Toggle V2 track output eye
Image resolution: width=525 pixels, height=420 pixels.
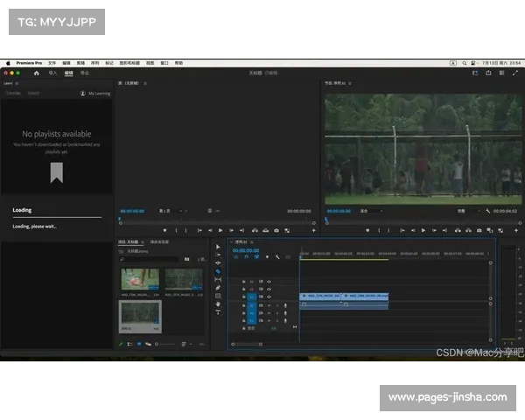[x=269, y=289]
